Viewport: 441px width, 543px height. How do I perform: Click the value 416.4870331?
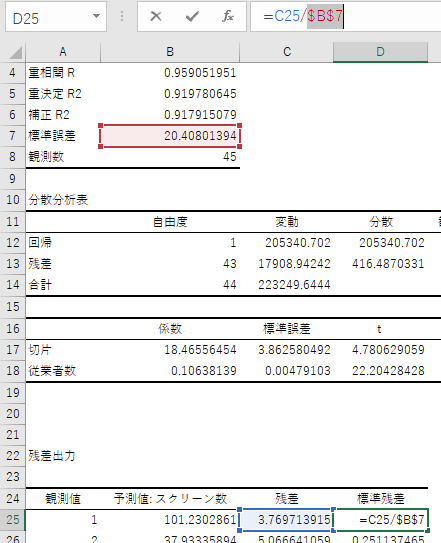click(388, 264)
